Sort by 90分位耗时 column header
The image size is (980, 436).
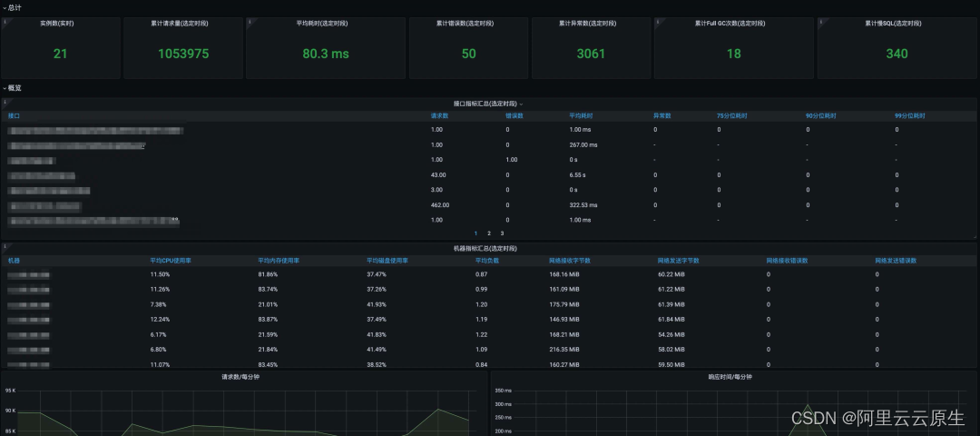pos(820,115)
